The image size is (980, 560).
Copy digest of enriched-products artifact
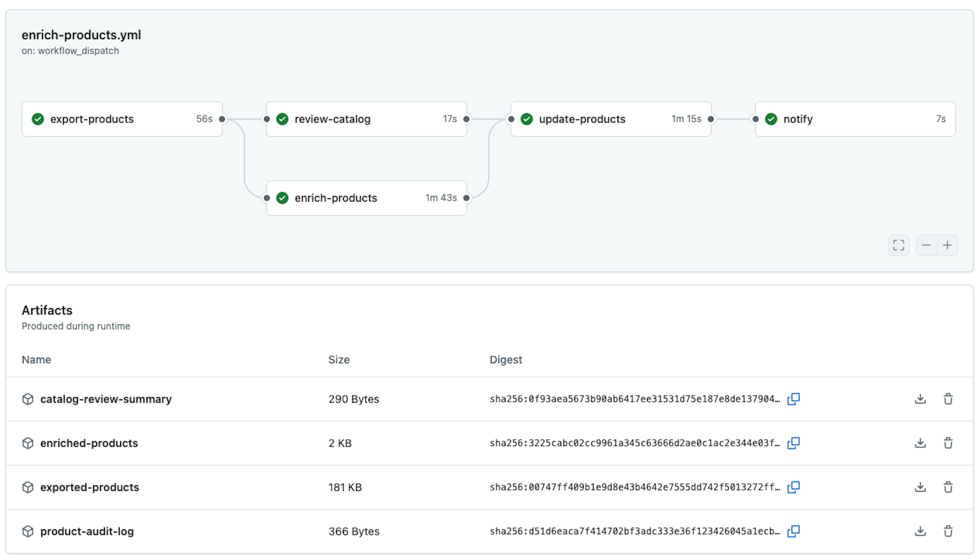793,443
